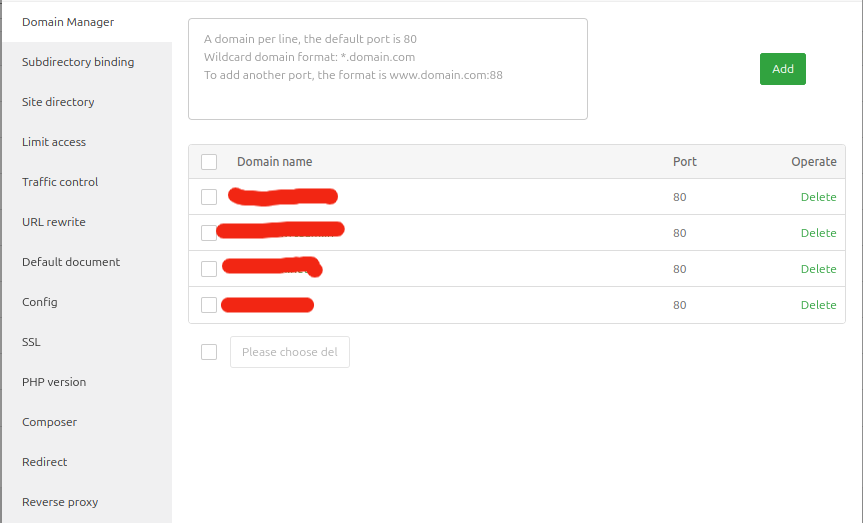Viewport: 863px width, 523px height.
Task: Open the 'Please choose del' dropdown
Action: [290, 352]
